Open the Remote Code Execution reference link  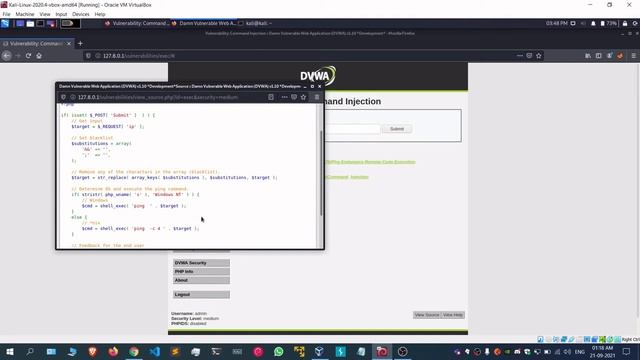[371, 162]
